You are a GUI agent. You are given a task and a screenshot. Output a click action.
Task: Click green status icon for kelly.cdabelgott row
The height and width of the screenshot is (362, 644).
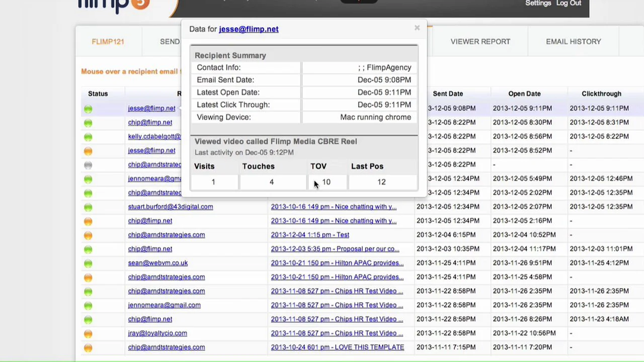(88, 137)
